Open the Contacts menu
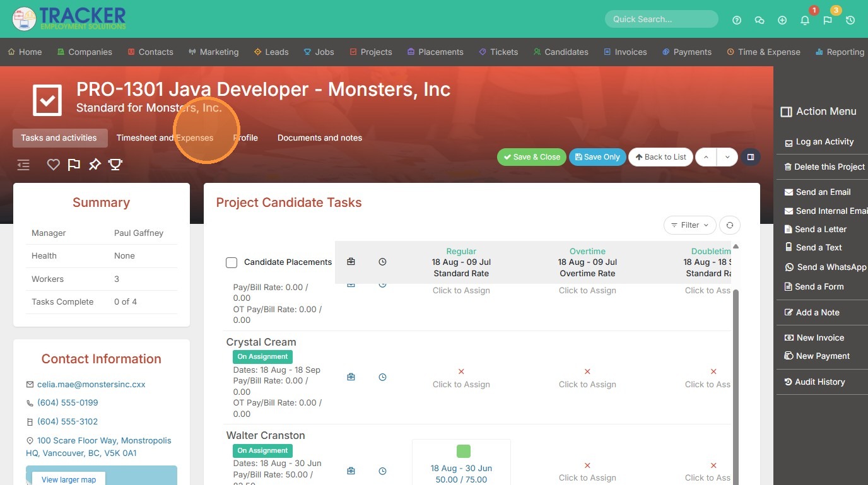Screen dimensions: 868x485 150,52
